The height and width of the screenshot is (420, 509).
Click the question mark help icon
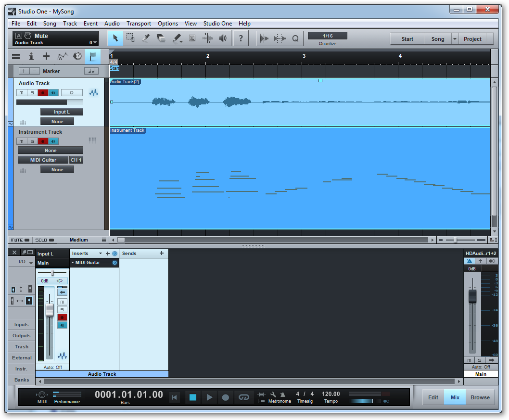[x=241, y=38]
